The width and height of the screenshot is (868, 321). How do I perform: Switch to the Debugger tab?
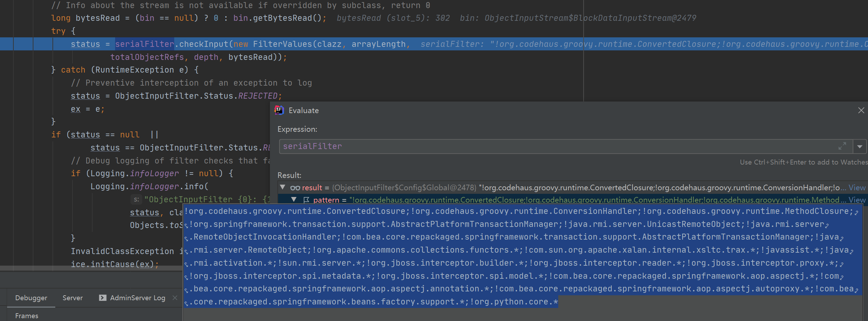tap(31, 298)
